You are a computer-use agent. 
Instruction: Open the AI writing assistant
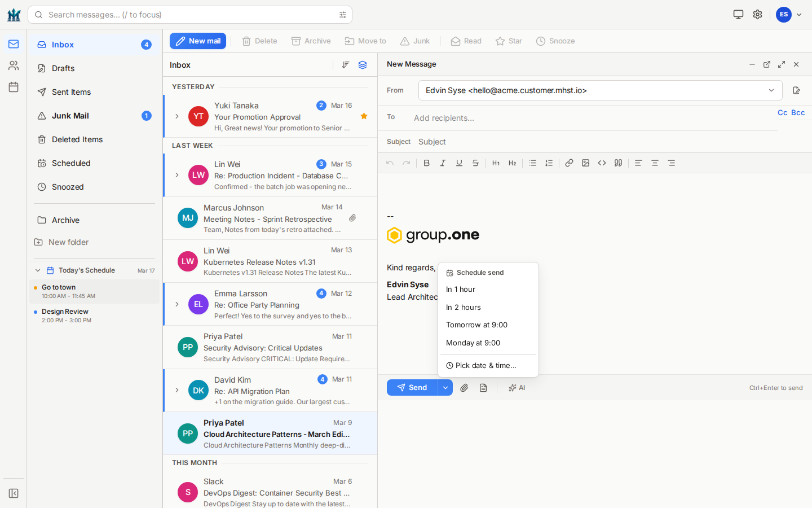point(517,388)
